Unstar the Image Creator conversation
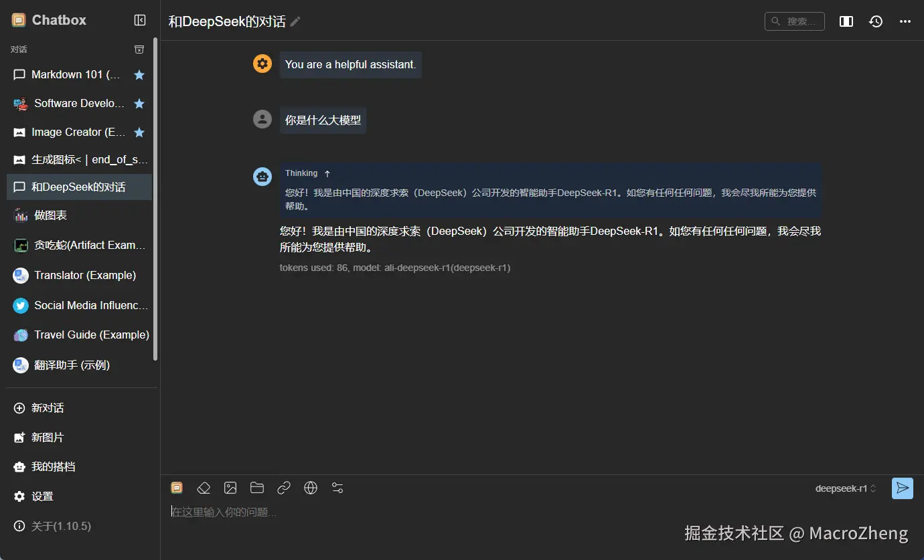924x560 pixels. click(139, 132)
